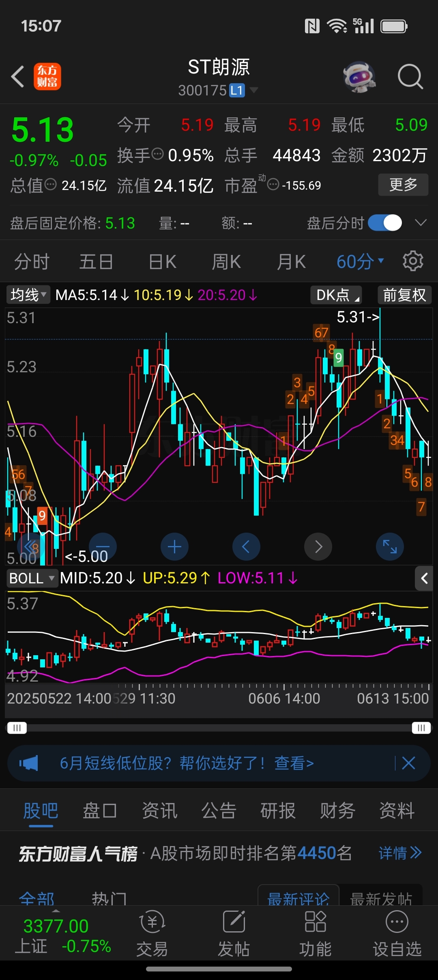Open the 股吧 tab

(41, 811)
